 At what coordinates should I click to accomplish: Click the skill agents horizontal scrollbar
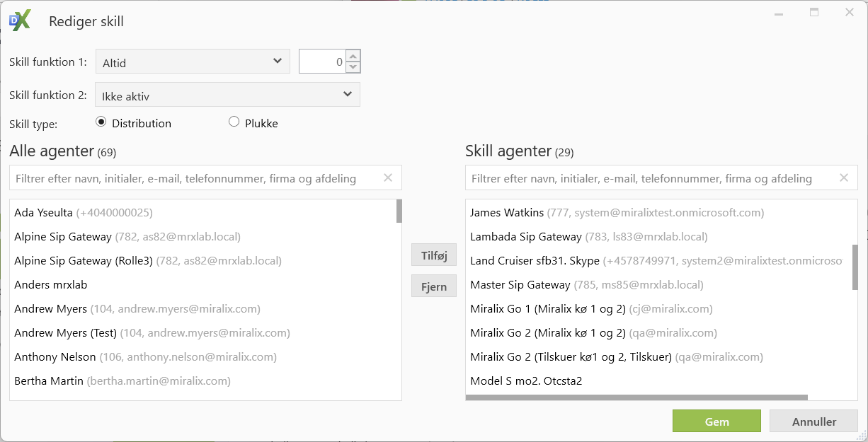636,397
